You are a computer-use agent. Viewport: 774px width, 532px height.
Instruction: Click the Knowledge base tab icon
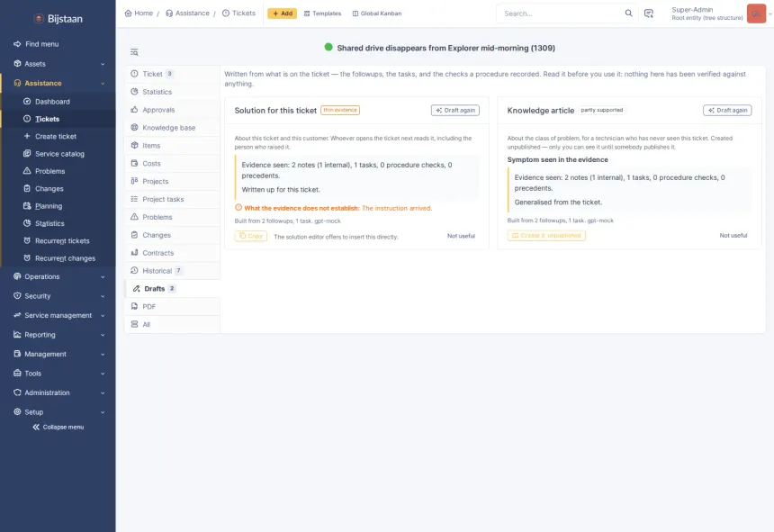(134, 127)
